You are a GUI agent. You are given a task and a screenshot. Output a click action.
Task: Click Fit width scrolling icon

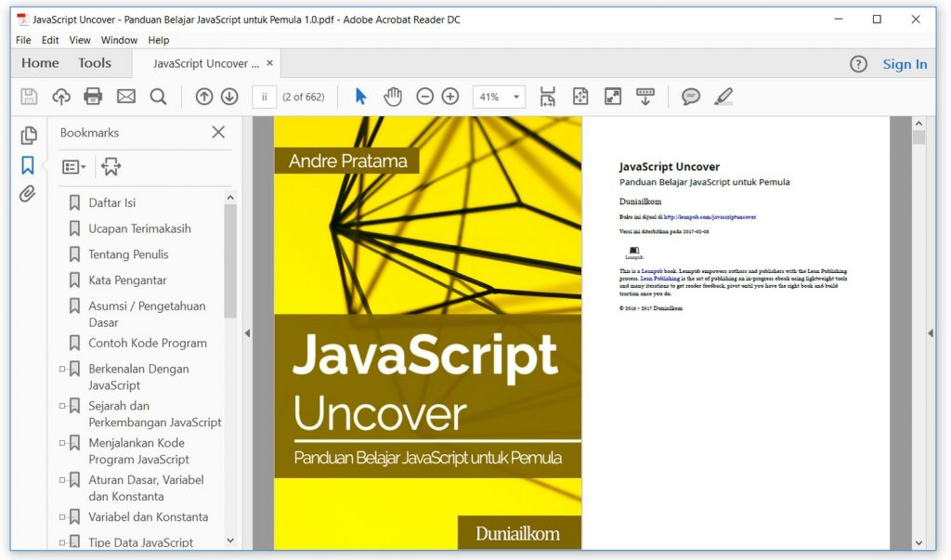pos(547,97)
